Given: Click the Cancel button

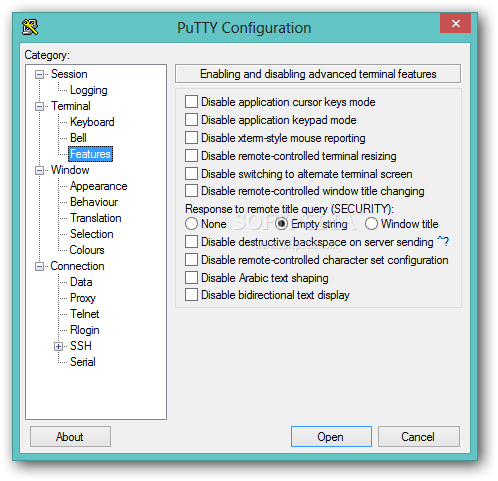Looking at the screenshot, I should (419, 437).
